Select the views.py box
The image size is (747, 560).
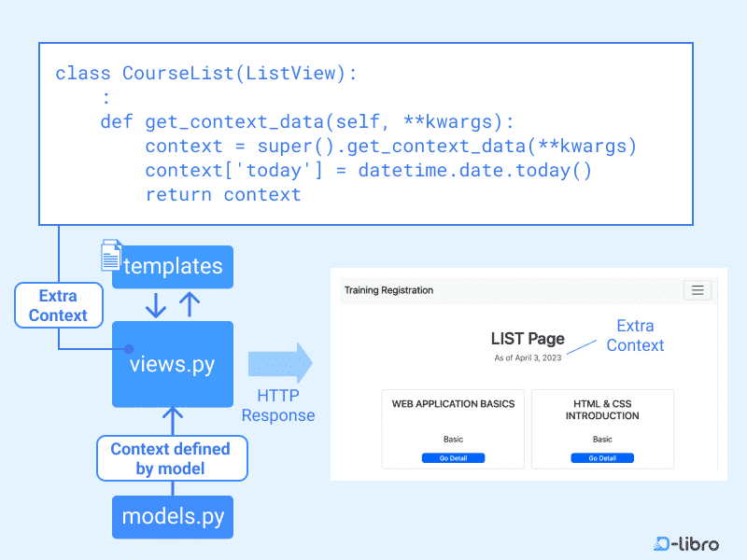[172, 365]
